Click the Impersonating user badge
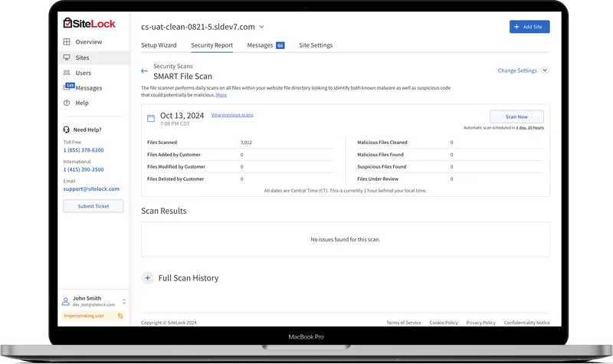Image resolution: width=613 pixels, height=364 pixels. click(93, 316)
